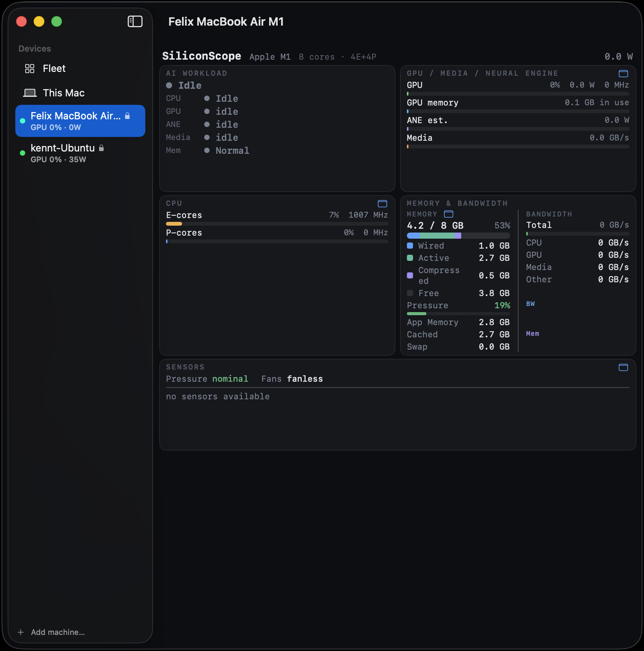Click the plus icon beside Add machine
The height and width of the screenshot is (651, 644).
pos(21,632)
